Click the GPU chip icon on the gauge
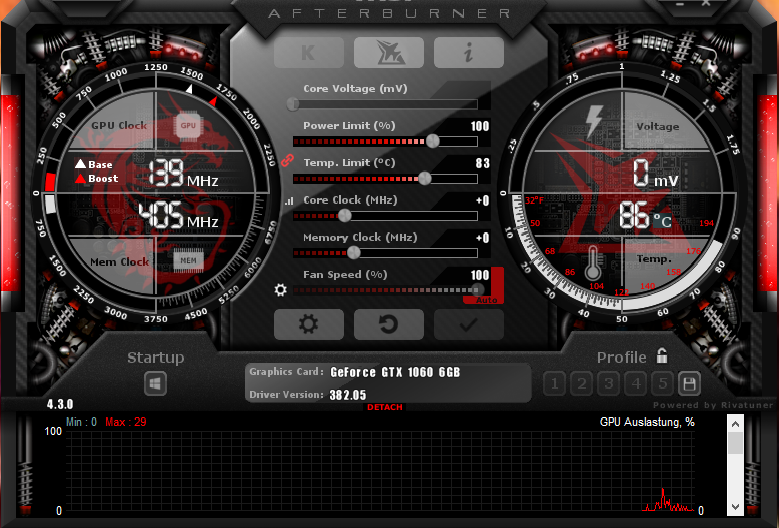Screen dimensions: 779x528 pos(188,126)
